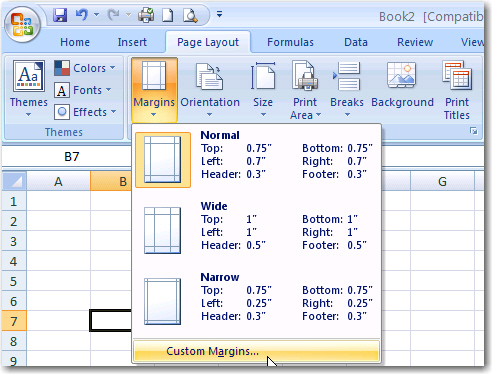Click the sheet Background button

[x=402, y=85]
